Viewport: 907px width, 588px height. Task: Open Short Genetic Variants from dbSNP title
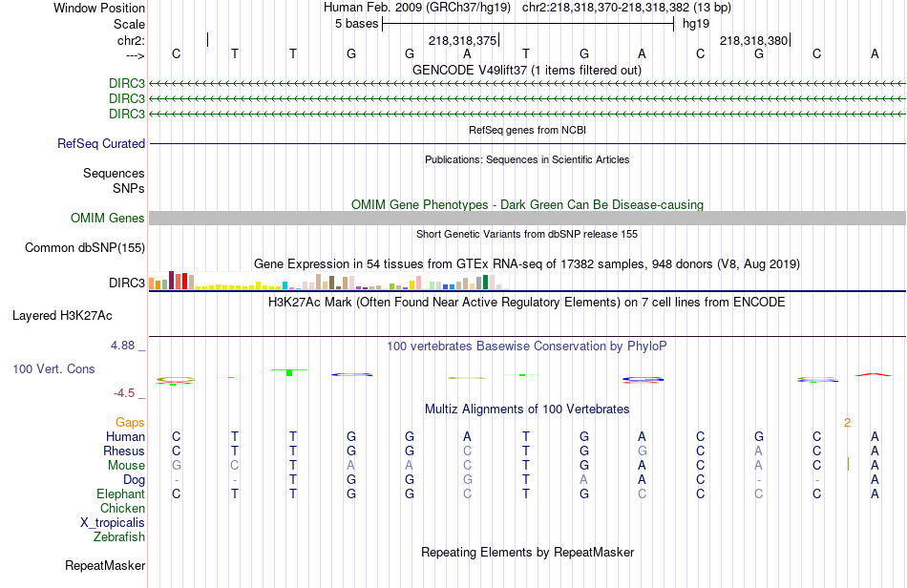527,234
